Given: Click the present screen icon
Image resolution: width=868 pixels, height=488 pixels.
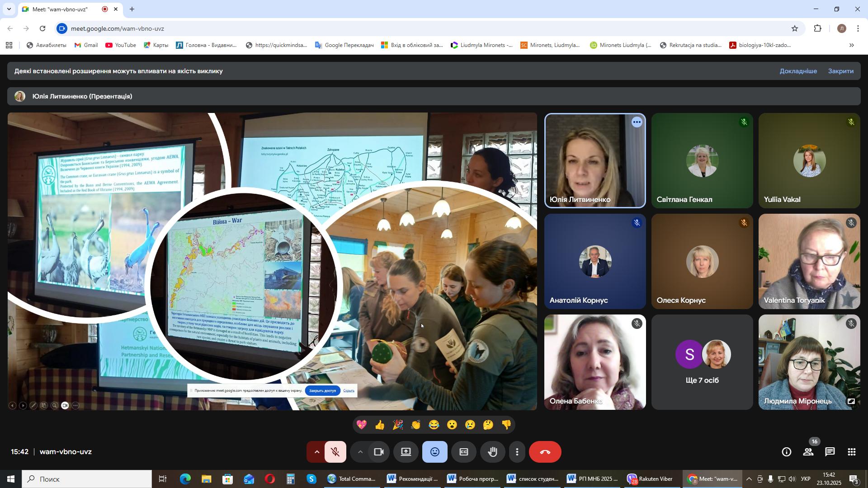Looking at the screenshot, I should click(x=406, y=452).
